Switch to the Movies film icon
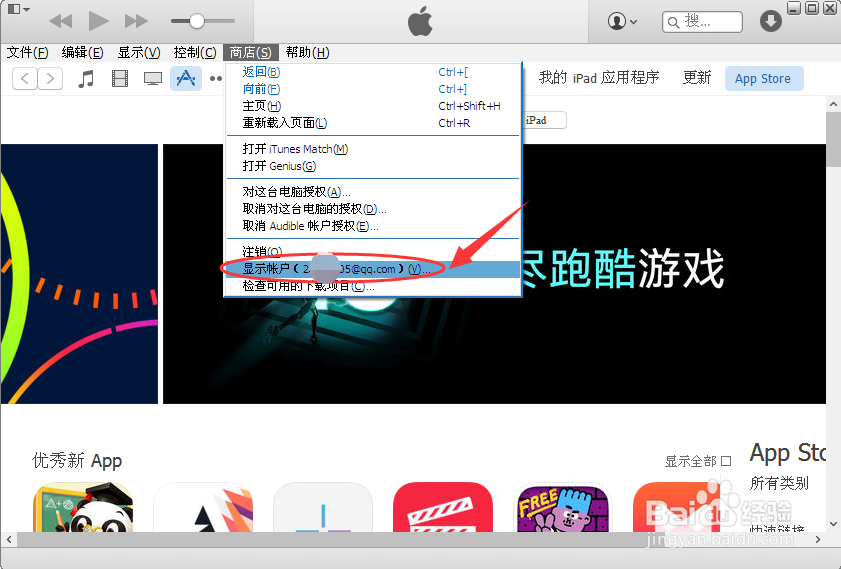 coord(120,79)
